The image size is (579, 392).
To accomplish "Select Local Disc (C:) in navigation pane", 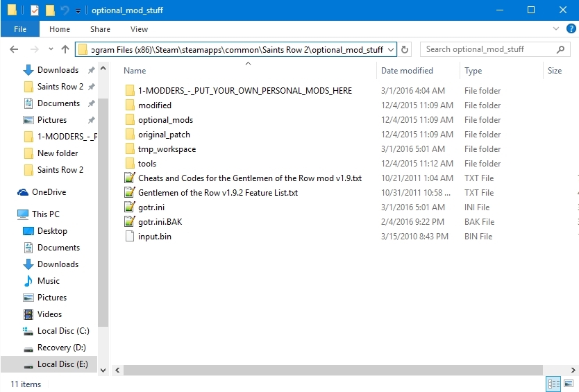I will 58,331.
